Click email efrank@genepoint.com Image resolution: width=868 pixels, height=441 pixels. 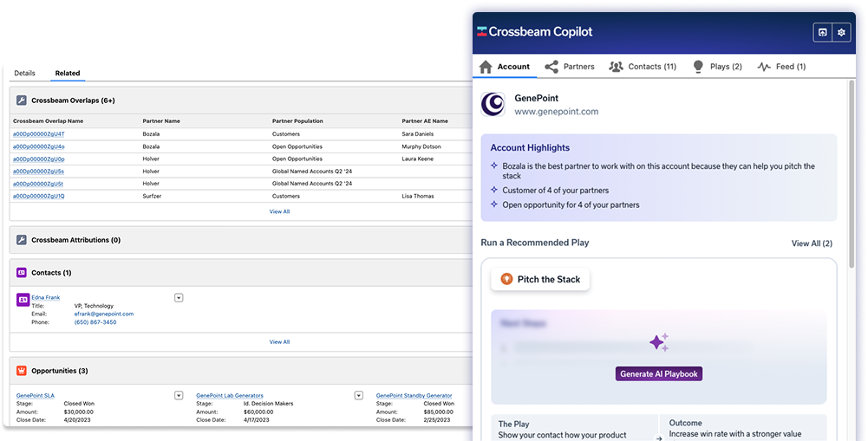[104, 314]
